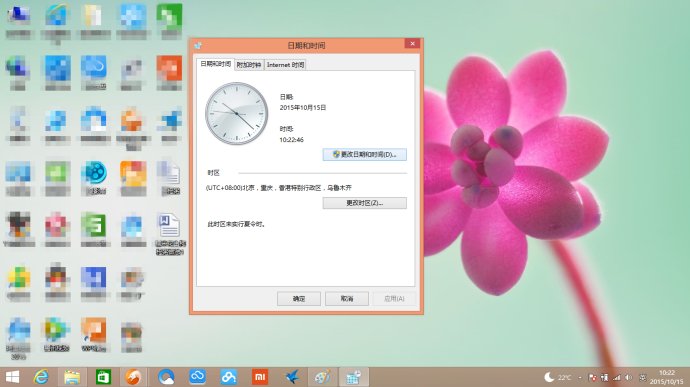Open File Explorer from the taskbar
The width and height of the screenshot is (690, 387).
pos(72,377)
